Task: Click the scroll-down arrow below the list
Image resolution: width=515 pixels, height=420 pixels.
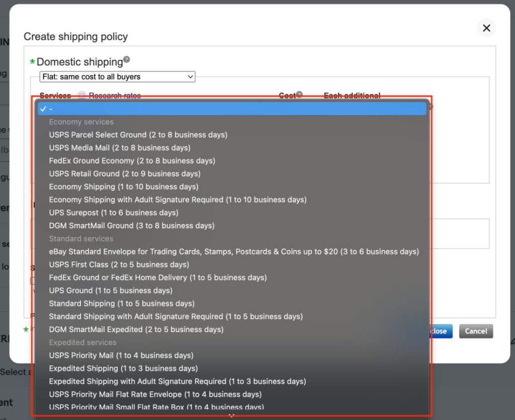Action: (231, 416)
